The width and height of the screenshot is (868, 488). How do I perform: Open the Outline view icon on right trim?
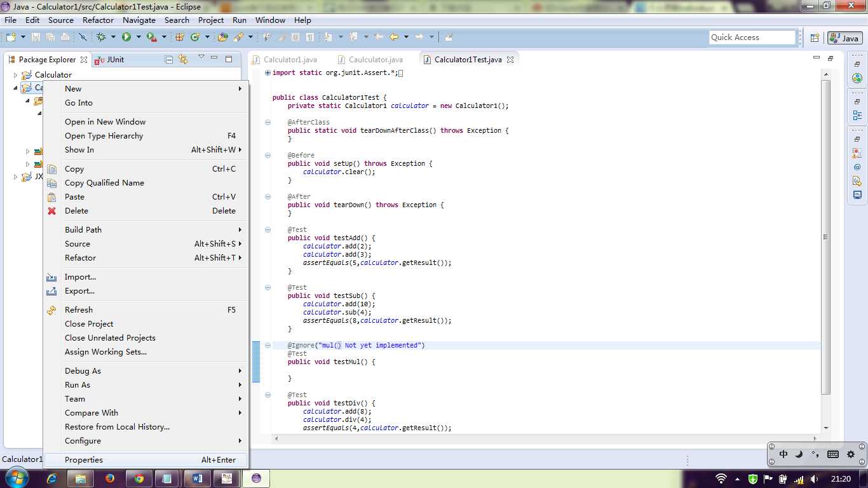click(857, 116)
